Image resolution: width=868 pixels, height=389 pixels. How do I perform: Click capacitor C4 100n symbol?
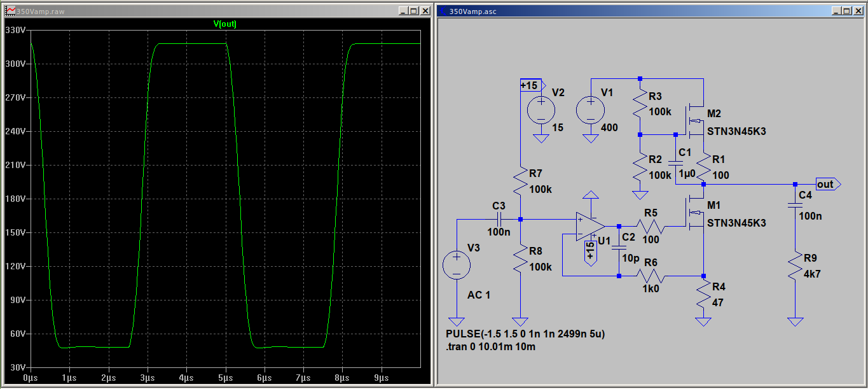tap(794, 205)
